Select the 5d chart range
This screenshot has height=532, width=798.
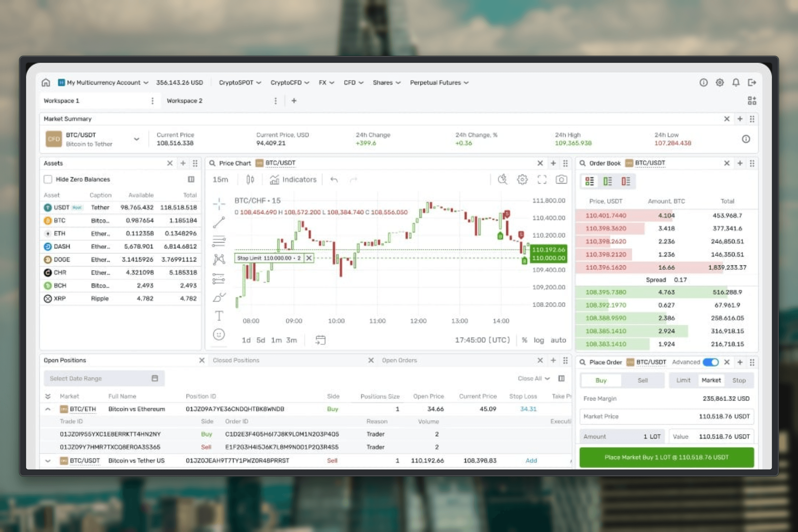pos(261,340)
